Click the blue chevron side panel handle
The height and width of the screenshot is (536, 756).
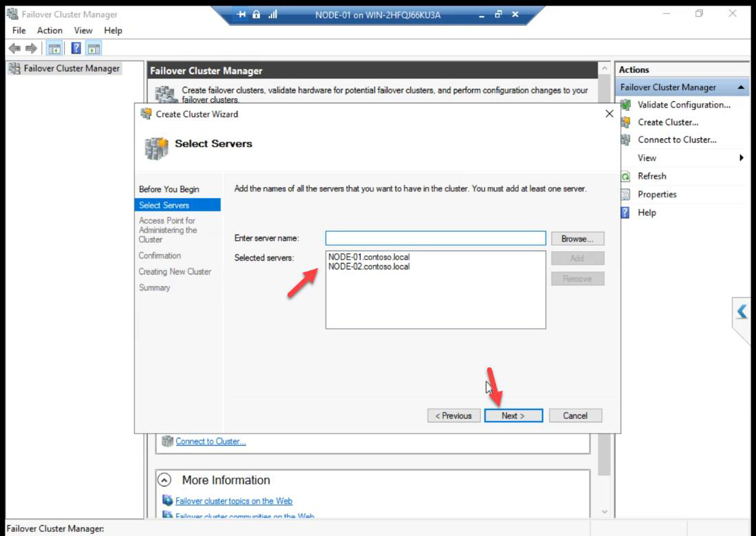coord(742,311)
